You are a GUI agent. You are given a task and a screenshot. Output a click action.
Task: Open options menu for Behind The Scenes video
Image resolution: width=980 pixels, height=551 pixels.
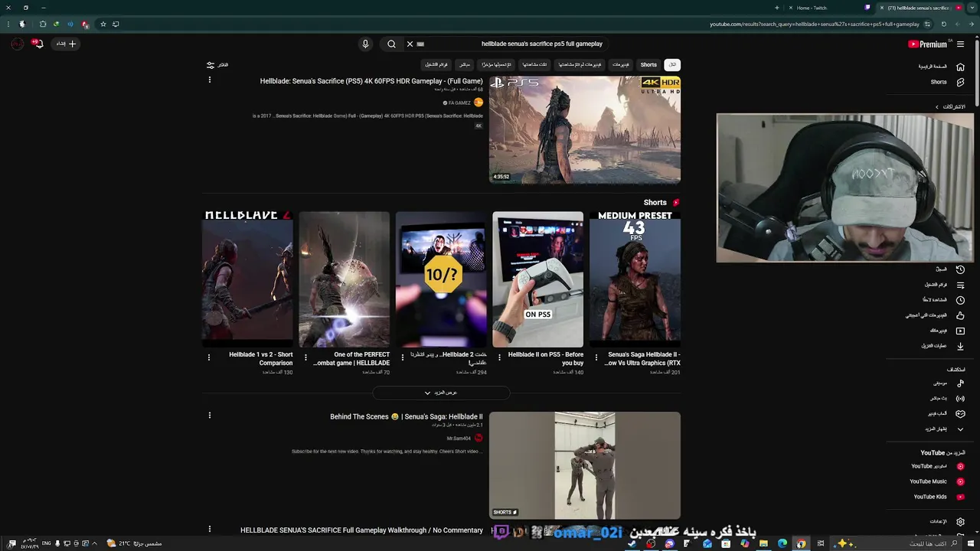point(209,416)
